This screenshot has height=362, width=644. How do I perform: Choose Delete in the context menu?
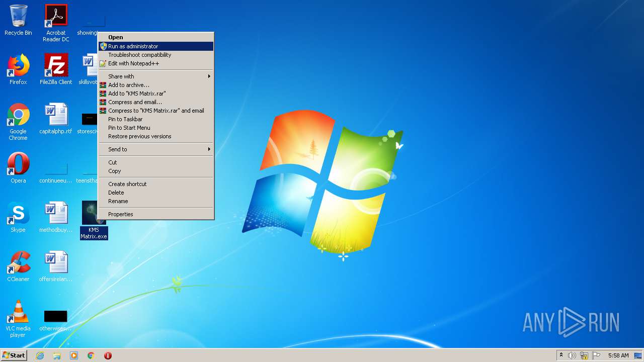pos(156,193)
